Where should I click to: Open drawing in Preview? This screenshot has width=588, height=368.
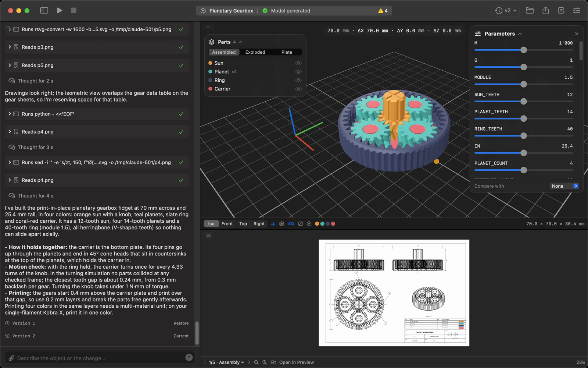(297, 362)
